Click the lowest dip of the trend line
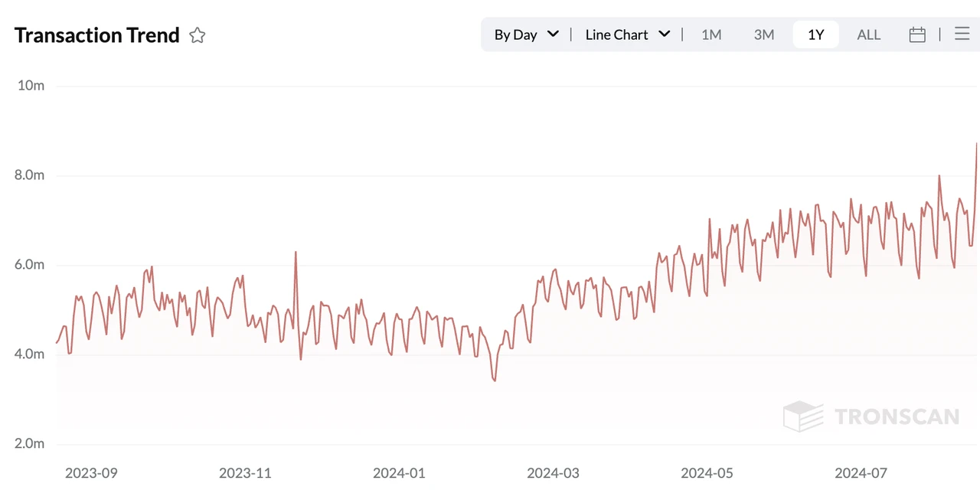This screenshot has height=490, width=980. (x=495, y=381)
